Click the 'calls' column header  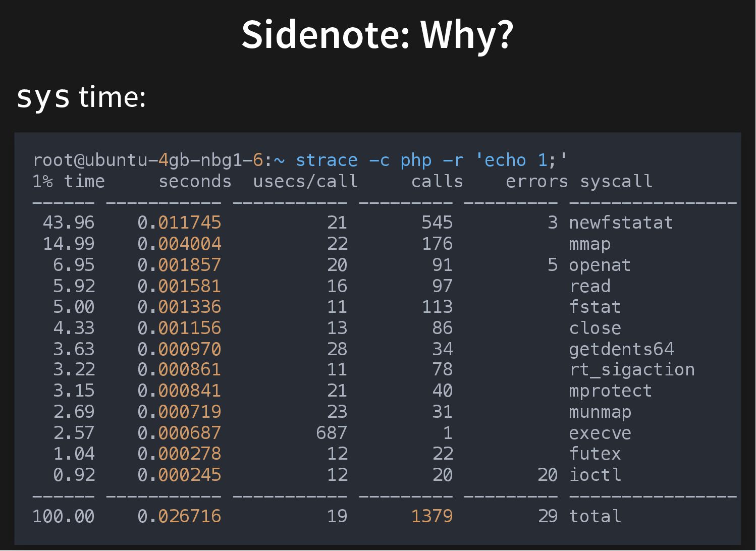coord(437,182)
